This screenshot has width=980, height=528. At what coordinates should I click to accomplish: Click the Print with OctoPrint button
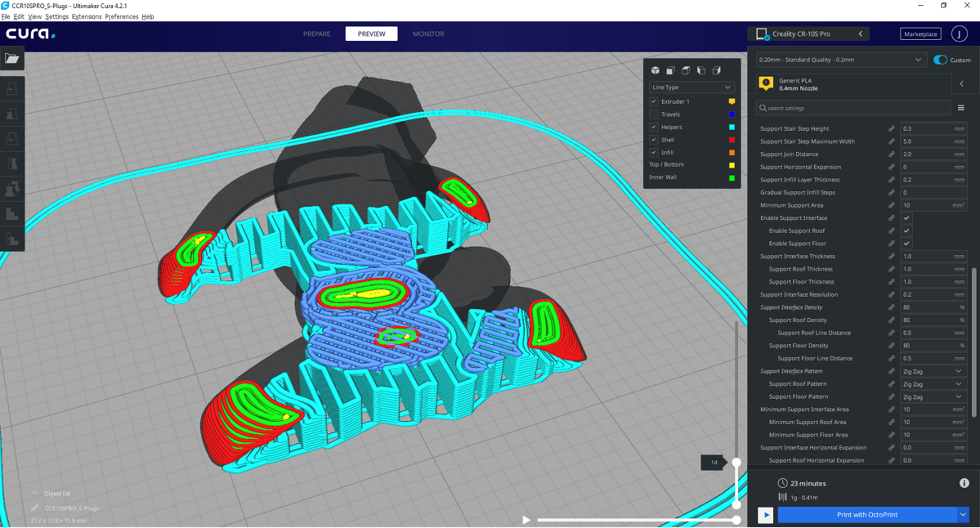pos(867,514)
